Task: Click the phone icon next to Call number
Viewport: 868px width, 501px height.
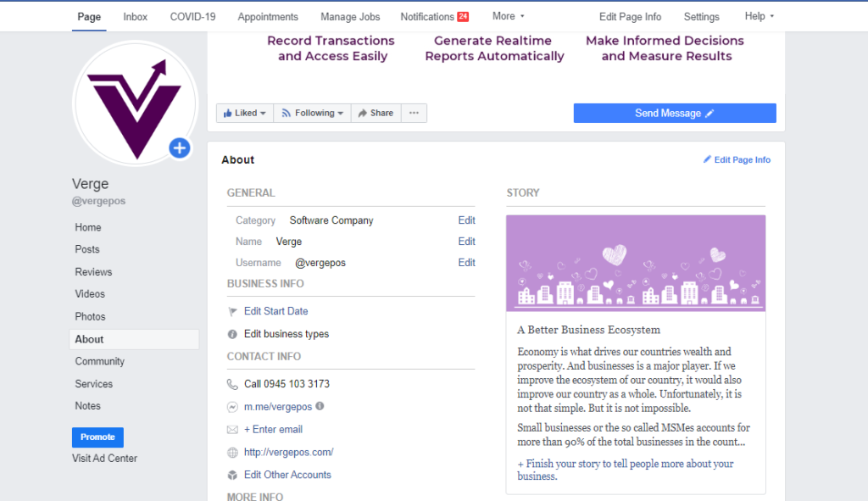Action: click(232, 384)
